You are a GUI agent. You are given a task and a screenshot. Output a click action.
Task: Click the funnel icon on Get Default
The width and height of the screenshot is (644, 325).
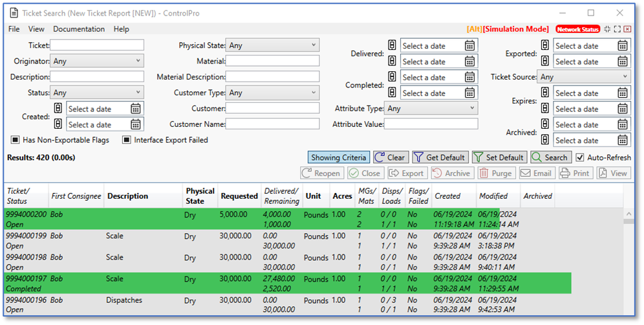coord(418,157)
